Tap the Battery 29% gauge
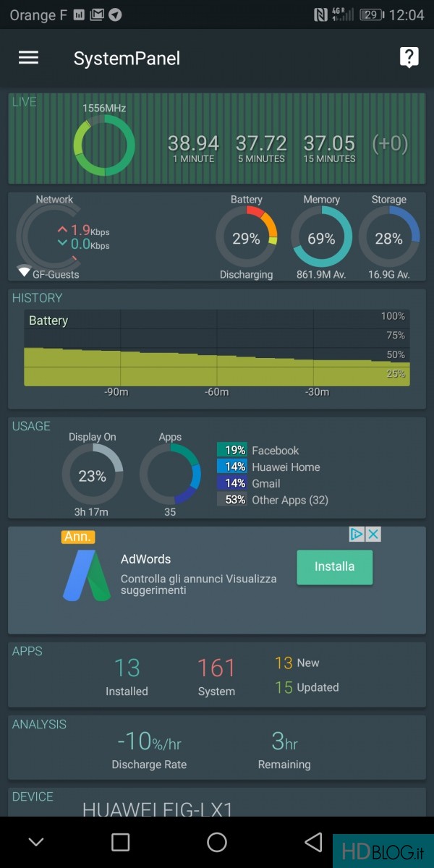The height and width of the screenshot is (868, 434). pos(246,237)
